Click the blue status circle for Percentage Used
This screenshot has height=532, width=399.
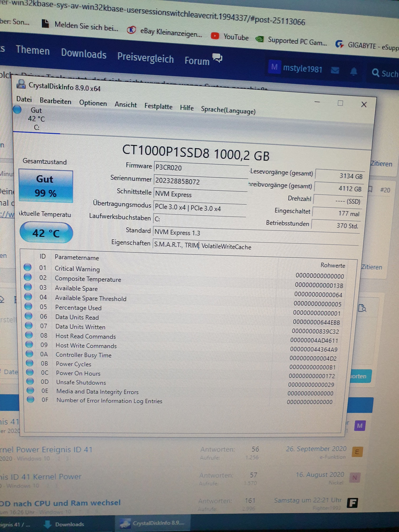pyautogui.click(x=28, y=306)
